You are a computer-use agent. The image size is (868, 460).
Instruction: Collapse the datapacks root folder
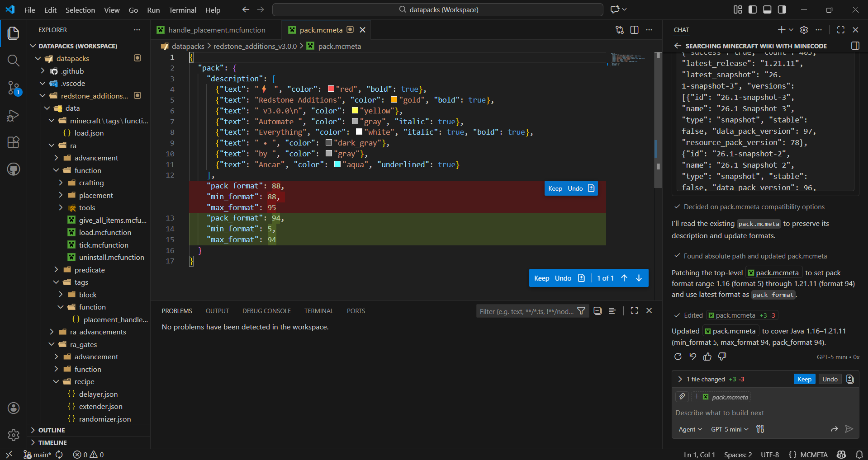coord(38,58)
